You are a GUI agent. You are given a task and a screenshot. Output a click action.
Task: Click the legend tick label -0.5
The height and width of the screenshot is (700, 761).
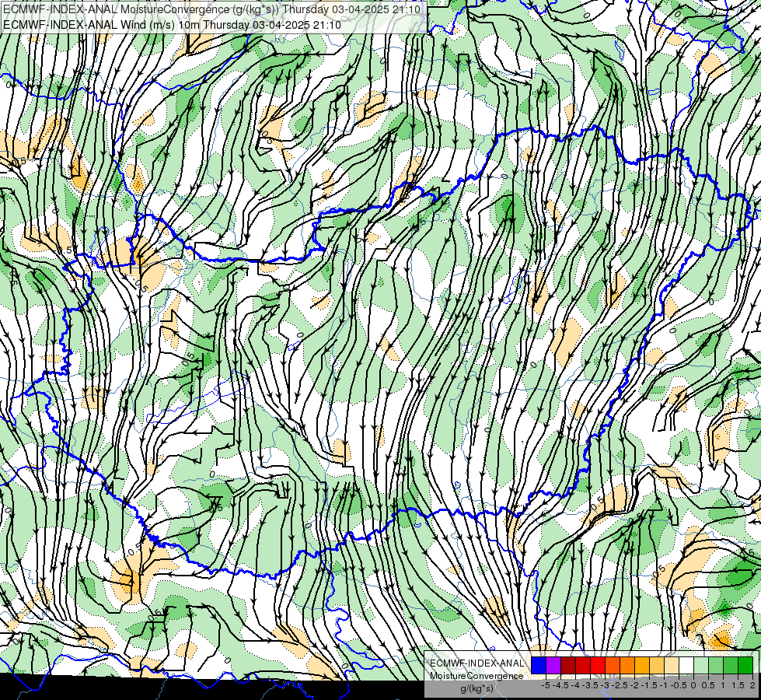679,685
